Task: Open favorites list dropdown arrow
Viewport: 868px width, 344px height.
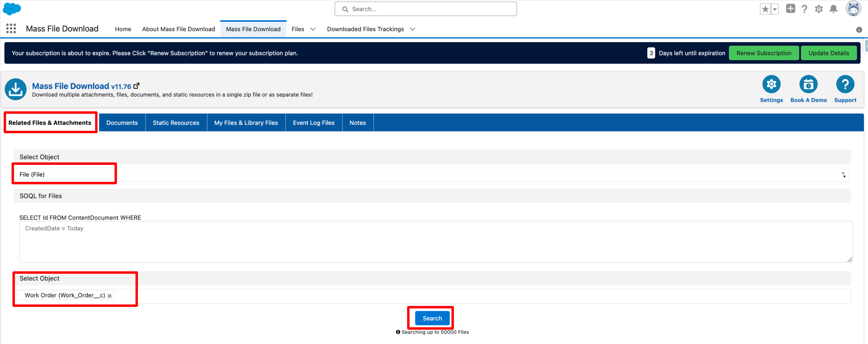Action: tap(775, 9)
